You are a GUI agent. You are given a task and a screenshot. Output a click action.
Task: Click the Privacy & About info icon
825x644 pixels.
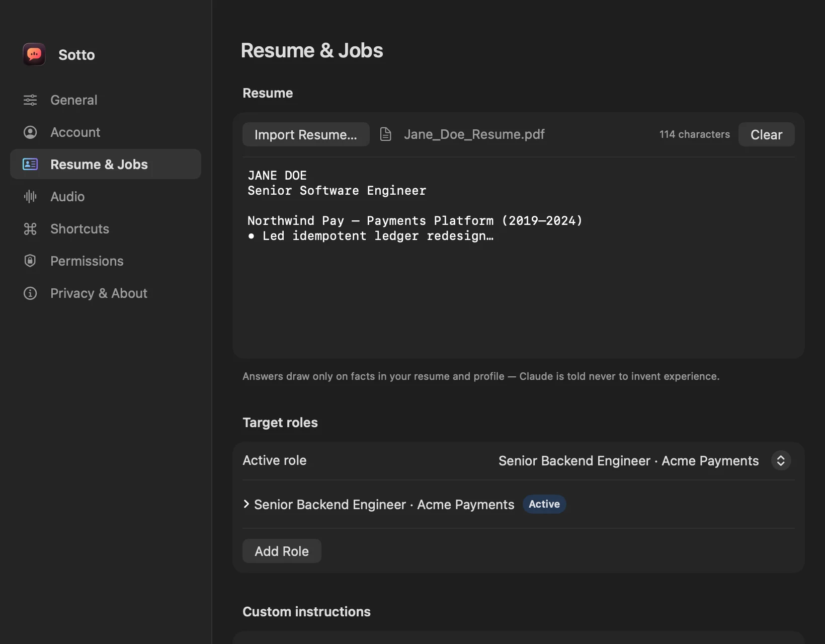coord(30,293)
